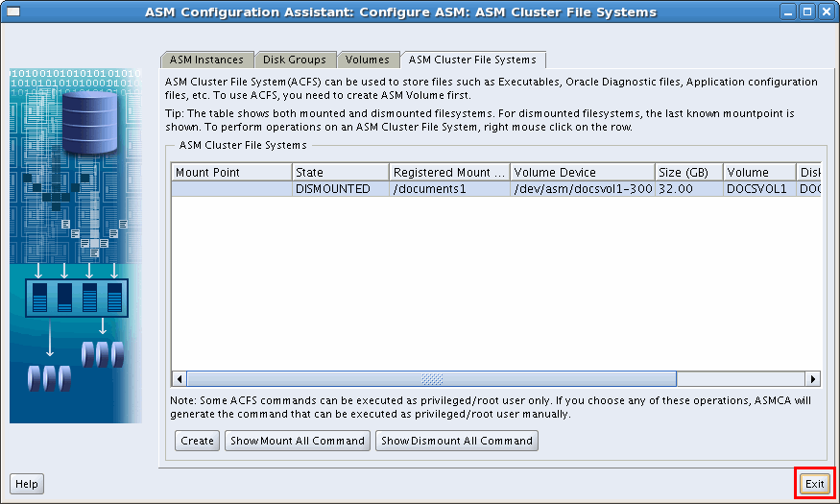Go to the Volumes tab
The width and height of the screenshot is (840, 504).
coord(368,60)
